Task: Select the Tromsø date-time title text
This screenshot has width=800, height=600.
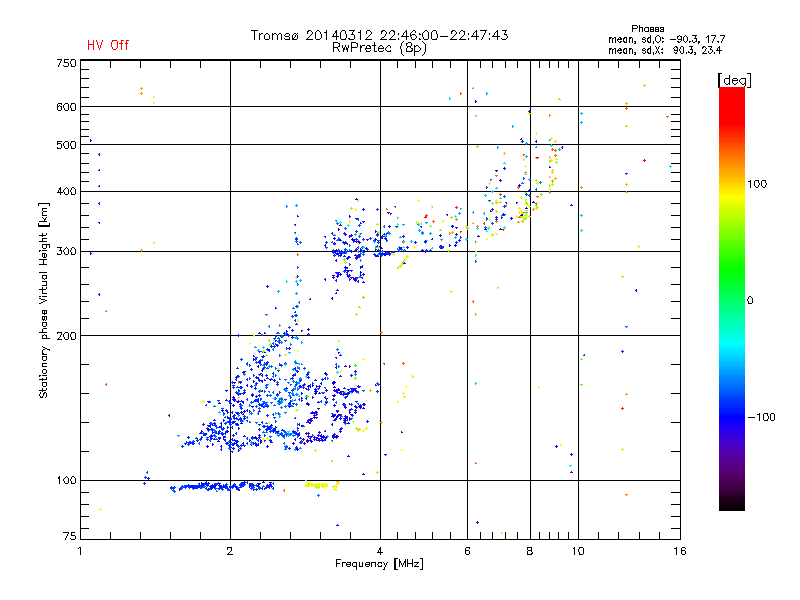Action: click(379, 35)
